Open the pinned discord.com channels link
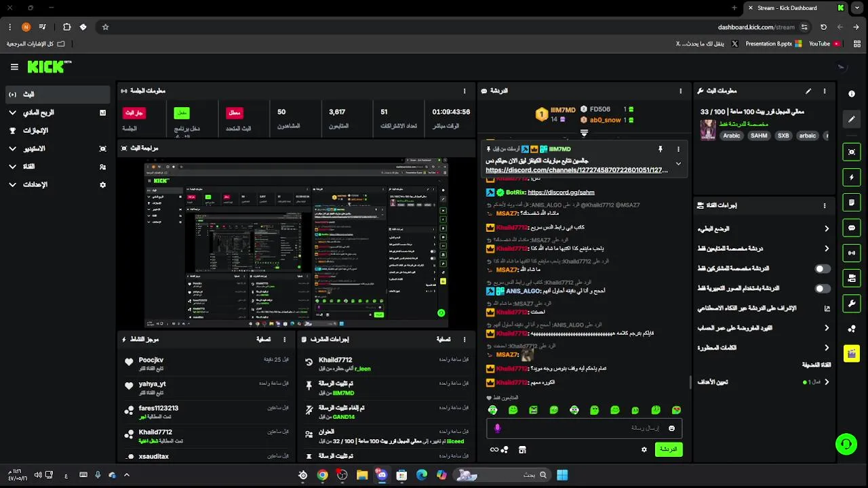The image size is (868, 488). pyautogui.click(x=576, y=170)
